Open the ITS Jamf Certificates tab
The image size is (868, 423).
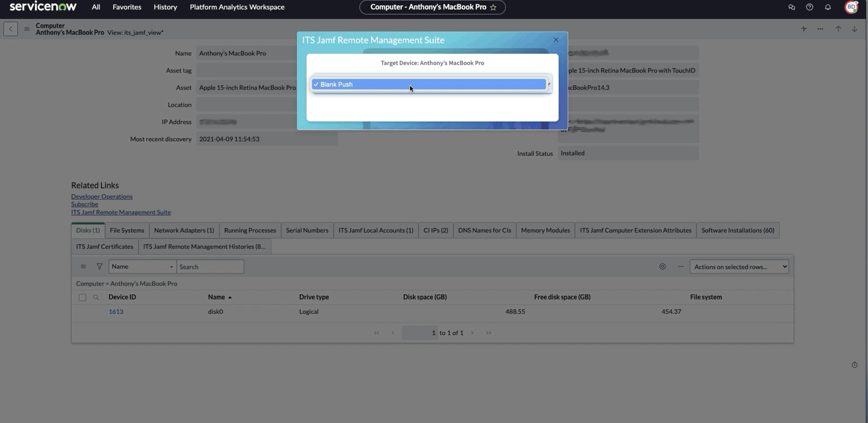(x=105, y=247)
